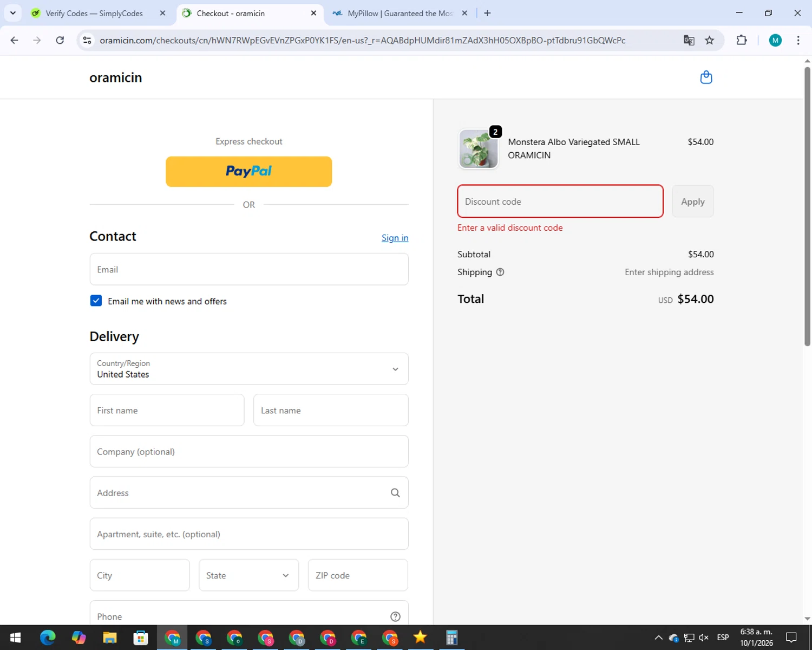Click the Monstera Albo product thumbnail

tap(479, 149)
